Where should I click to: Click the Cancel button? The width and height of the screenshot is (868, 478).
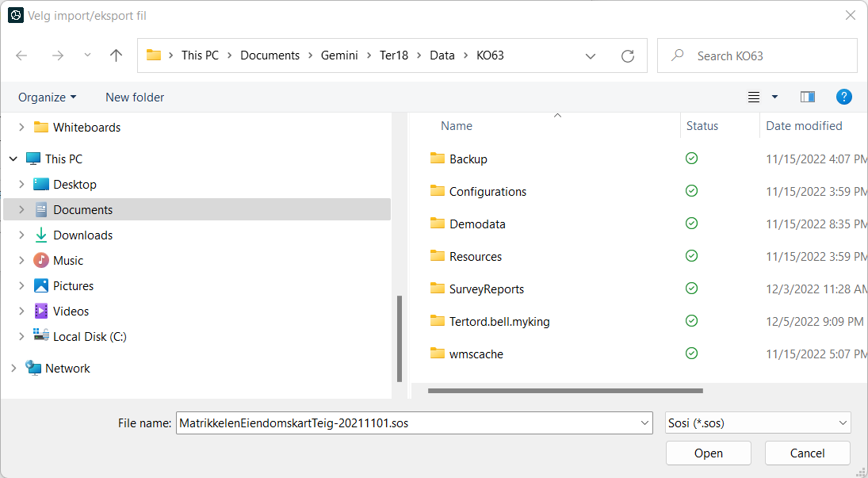click(807, 453)
